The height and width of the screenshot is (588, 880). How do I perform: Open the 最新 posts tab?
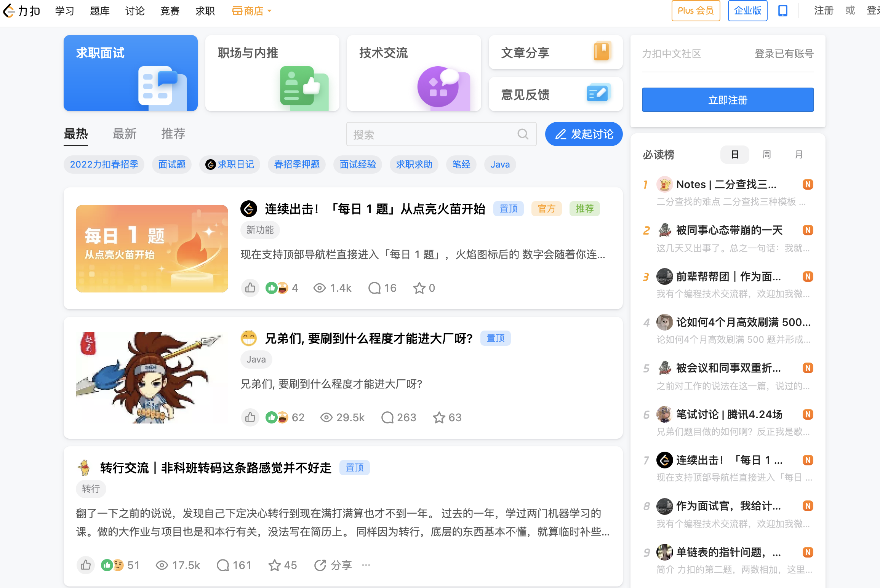tap(125, 134)
